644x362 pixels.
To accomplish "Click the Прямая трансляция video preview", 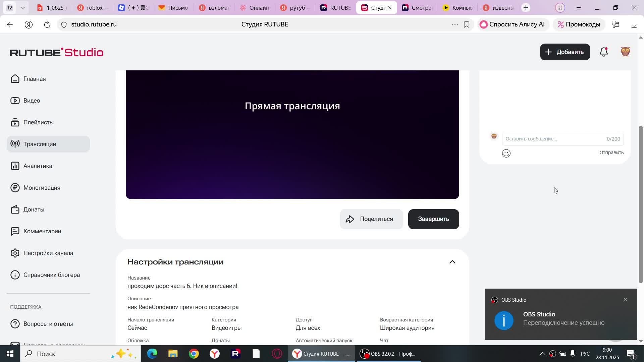I will [x=292, y=134].
